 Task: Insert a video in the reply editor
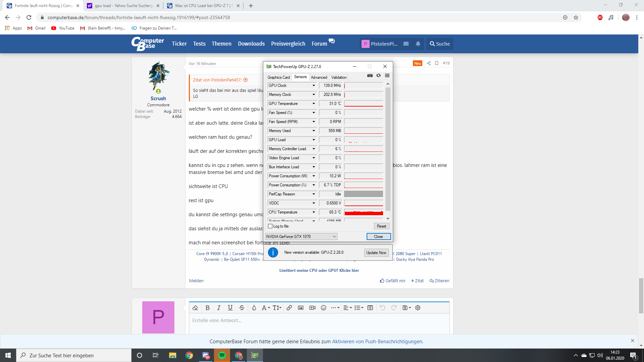pos(312,308)
